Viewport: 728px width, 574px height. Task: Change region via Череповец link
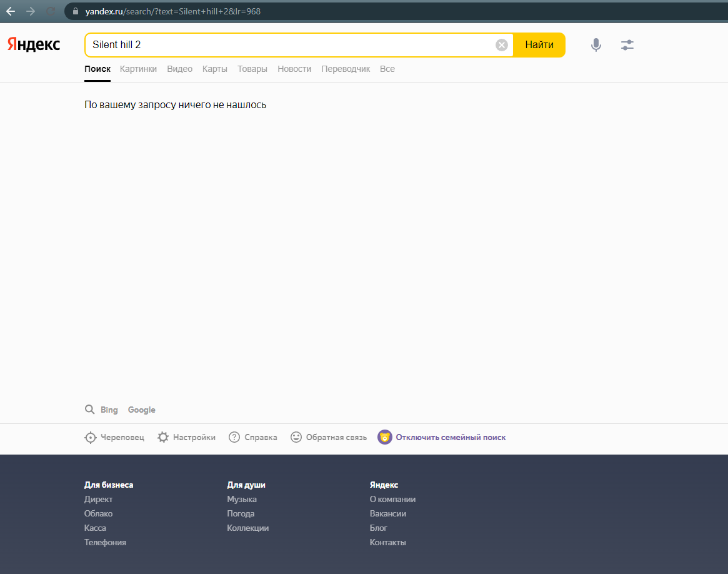(122, 438)
